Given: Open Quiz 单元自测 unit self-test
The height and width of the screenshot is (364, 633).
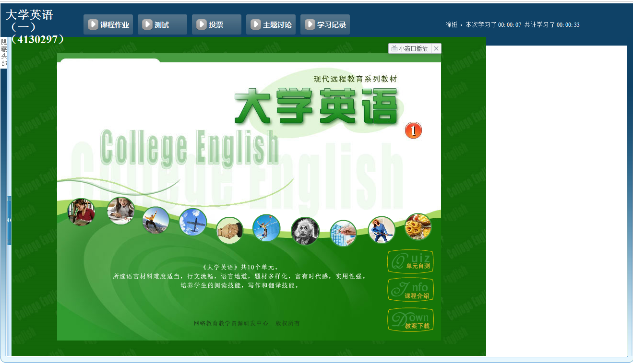Looking at the screenshot, I should click(410, 261).
